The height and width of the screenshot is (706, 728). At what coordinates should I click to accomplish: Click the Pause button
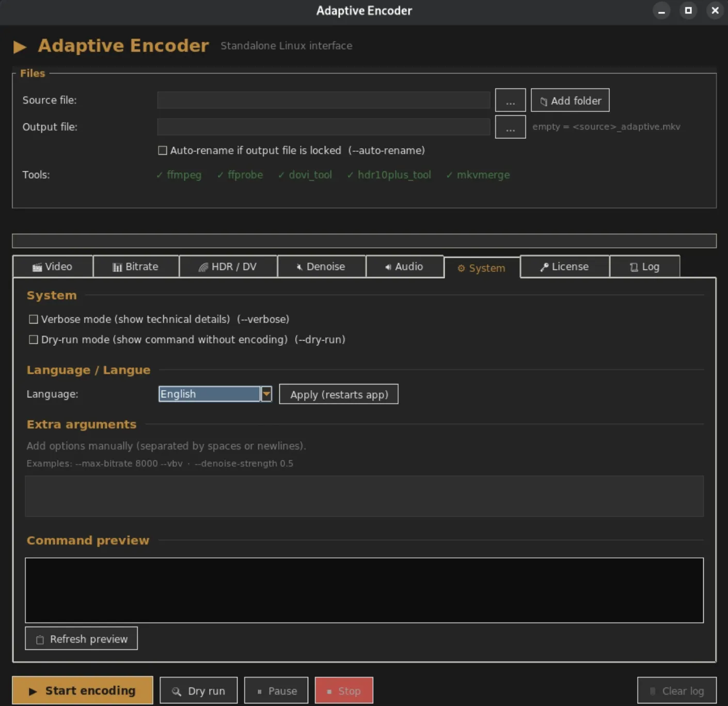(x=276, y=691)
